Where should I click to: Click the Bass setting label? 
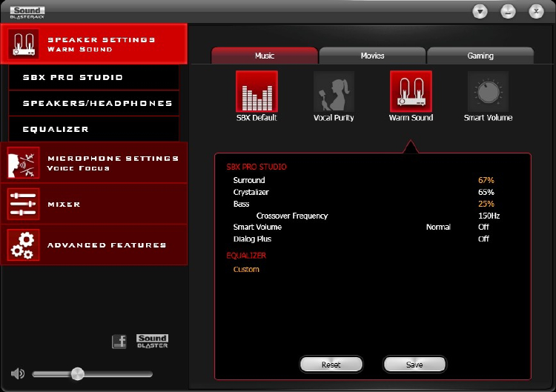[241, 204]
